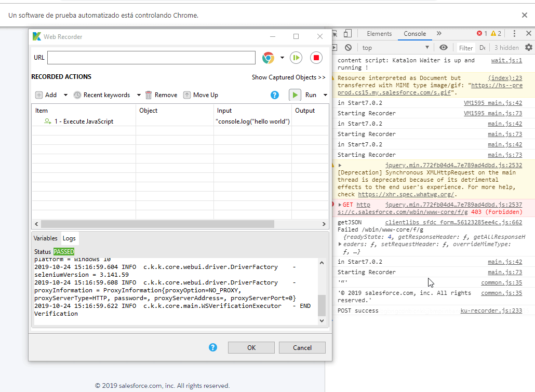Click the DevTools warning count badge
This screenshot has height=392, width=535.
[496, 33]
